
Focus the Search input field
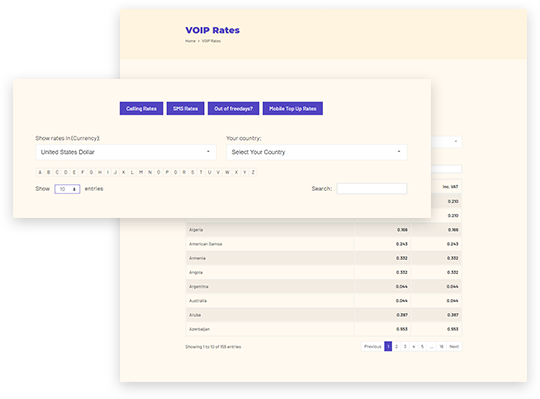coord(372,189)
